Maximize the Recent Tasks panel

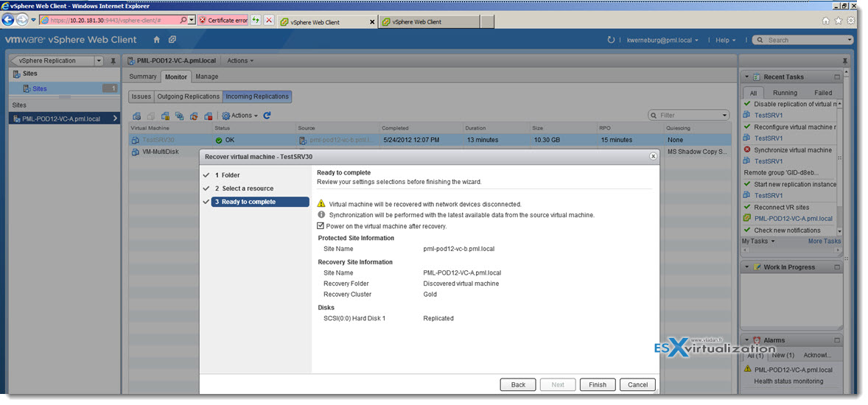coord(837,77)
